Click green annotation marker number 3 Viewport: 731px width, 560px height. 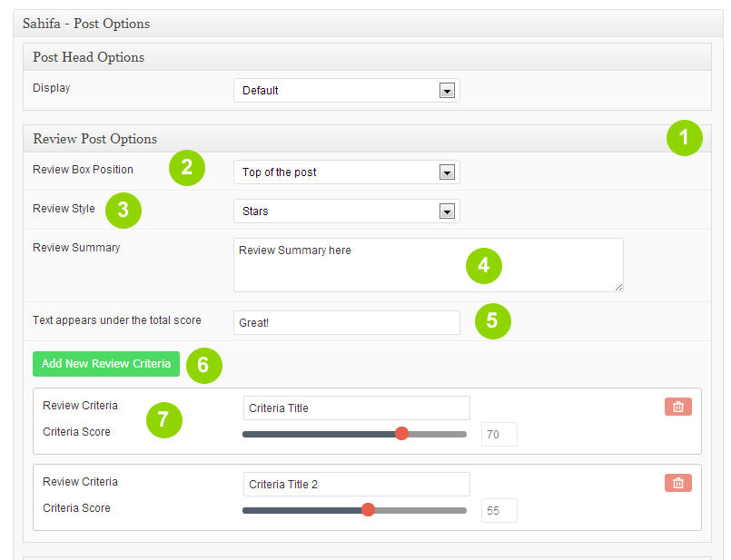(123, 210)
